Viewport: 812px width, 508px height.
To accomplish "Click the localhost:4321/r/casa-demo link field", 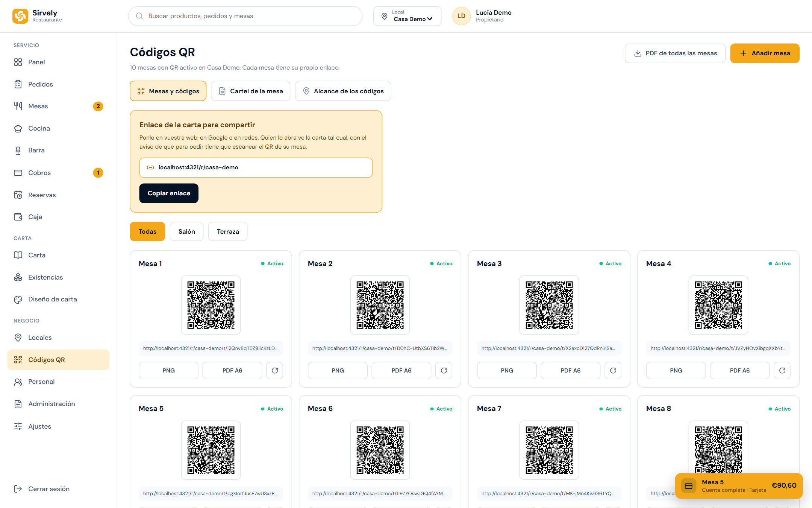I will click(x=256, y=167).
